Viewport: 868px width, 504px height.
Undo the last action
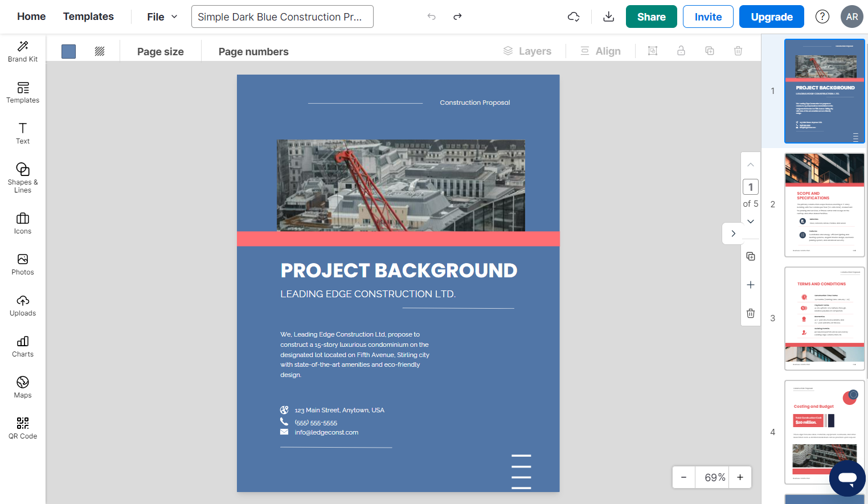click(431, 17)
